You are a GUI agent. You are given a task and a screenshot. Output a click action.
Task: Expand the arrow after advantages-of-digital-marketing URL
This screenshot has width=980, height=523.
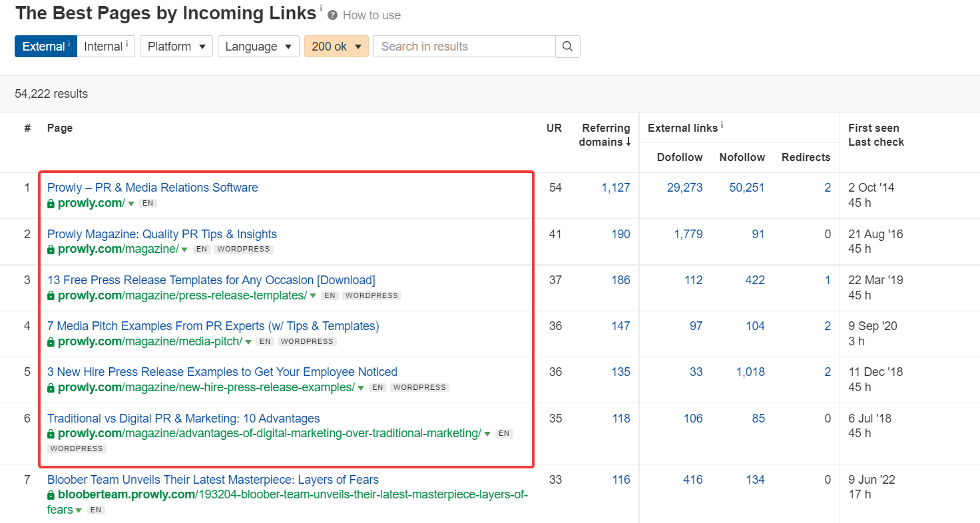(487, 434)
